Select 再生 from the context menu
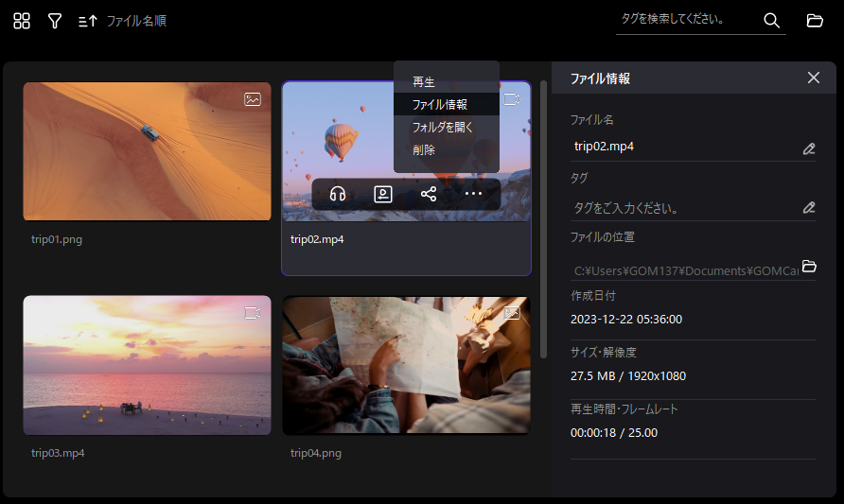 coord(424,82)
